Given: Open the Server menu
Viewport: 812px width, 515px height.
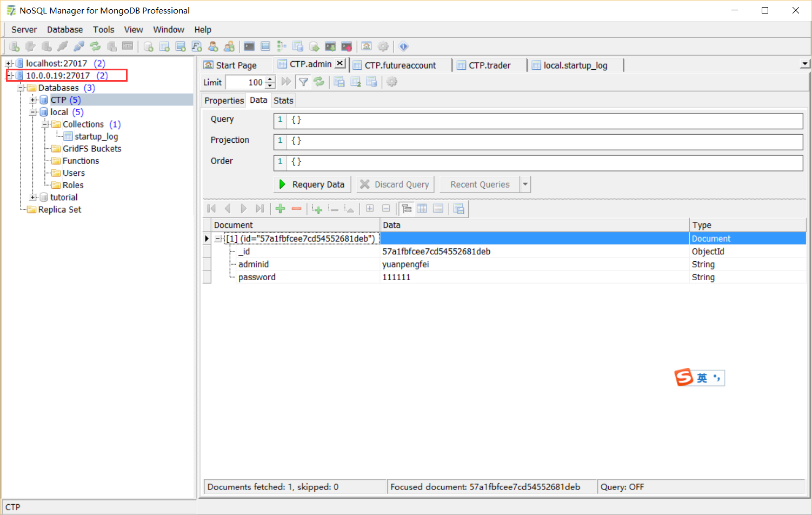Looking at the screenshot, I should click(24, 30).
